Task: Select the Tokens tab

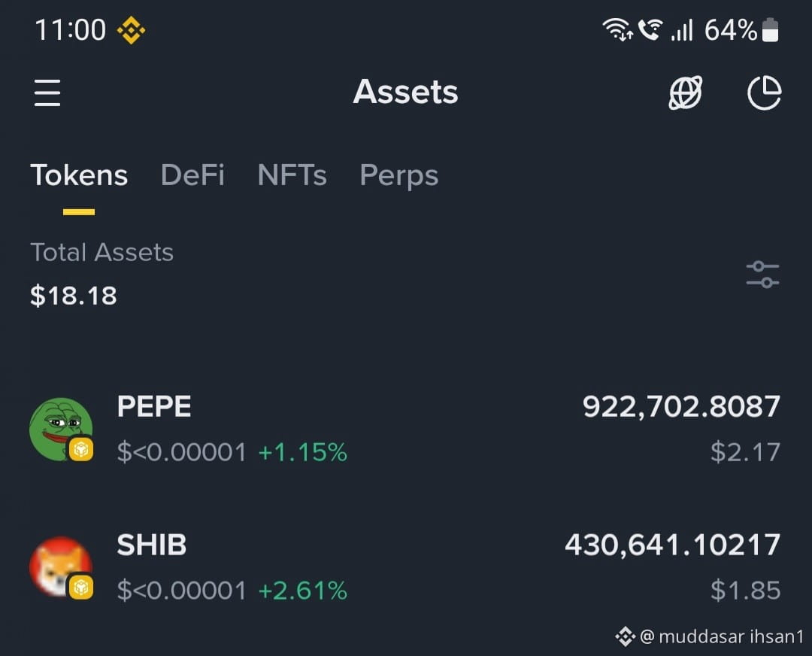Action: pyautogui.click(x=79, y=175)
